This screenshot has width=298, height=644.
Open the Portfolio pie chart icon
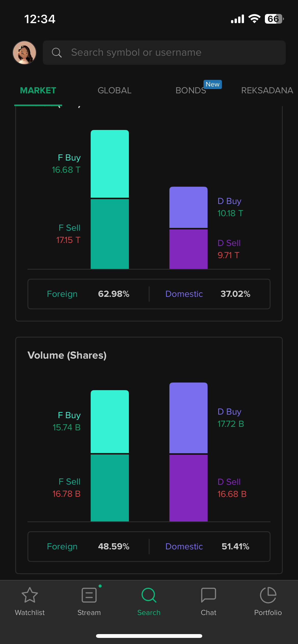point(268,595)
